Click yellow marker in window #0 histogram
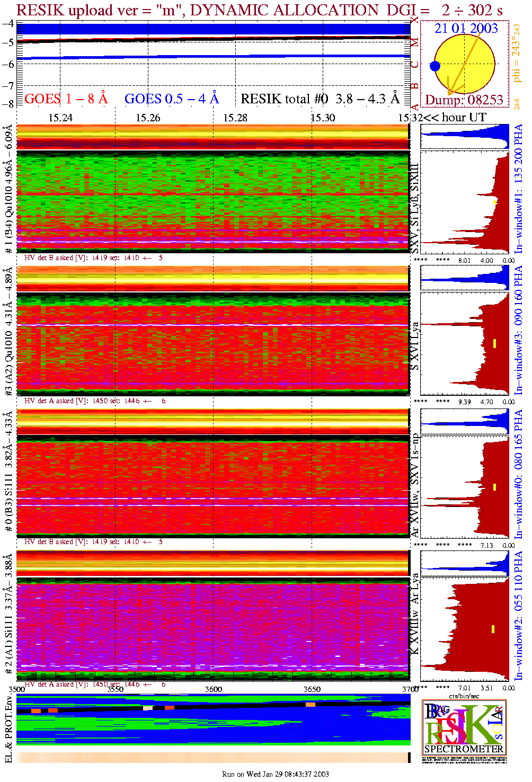 pyautogui.click(x=494, y=486)
